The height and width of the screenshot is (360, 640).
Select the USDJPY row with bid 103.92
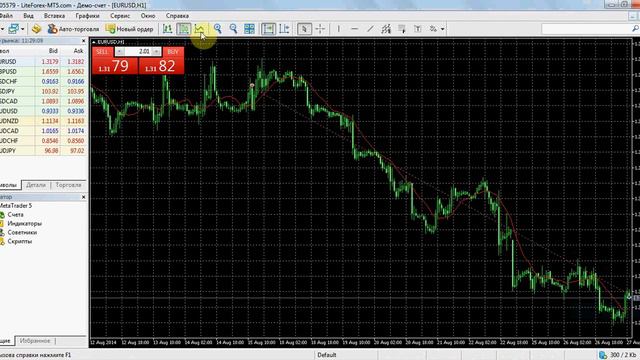43,91
